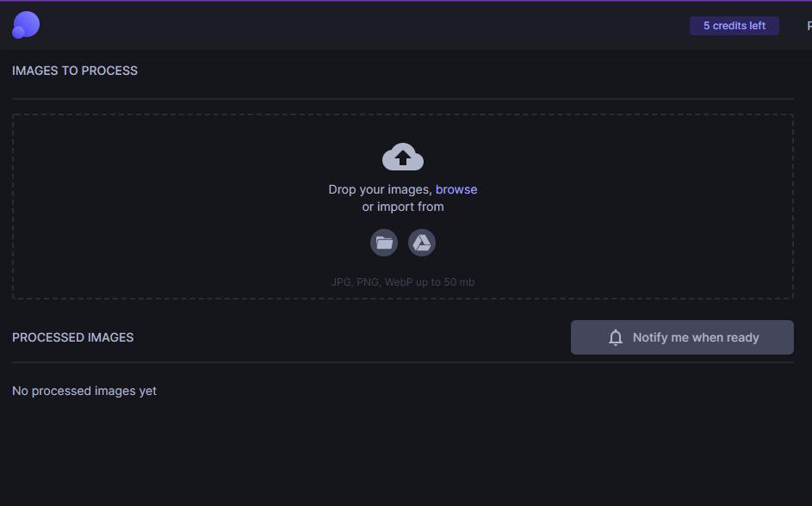Import images using the Drive triangle icon
This screenshot has width=812, height=506.
422,242
